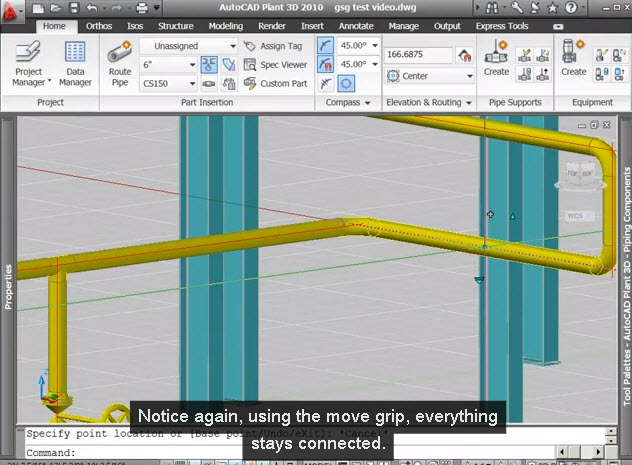632x465 pixels.
Task: Select the Render tab
Action: (272, 26)
